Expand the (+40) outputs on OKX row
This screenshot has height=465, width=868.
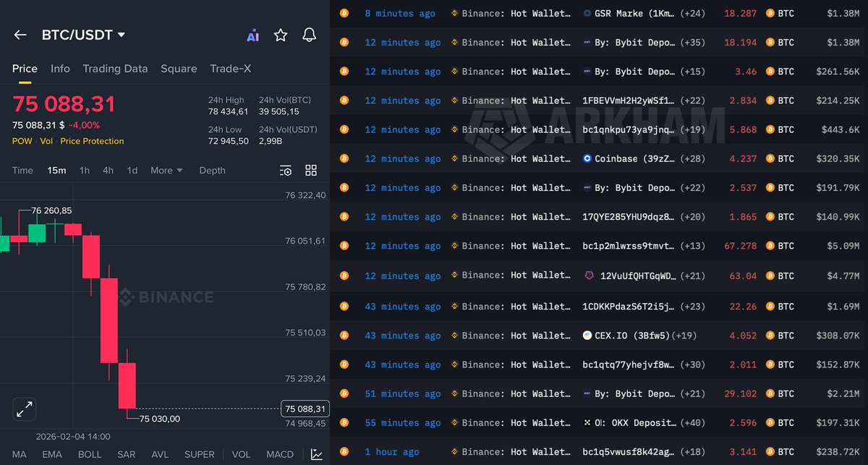pos(693,423)
